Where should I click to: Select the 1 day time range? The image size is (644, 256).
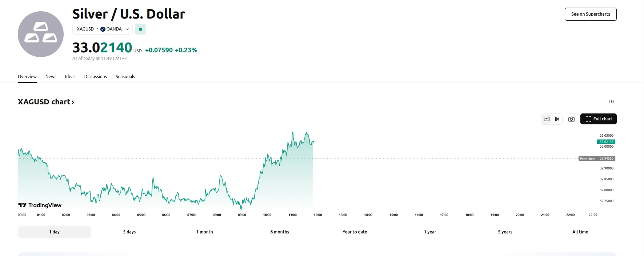coord(54,232)
